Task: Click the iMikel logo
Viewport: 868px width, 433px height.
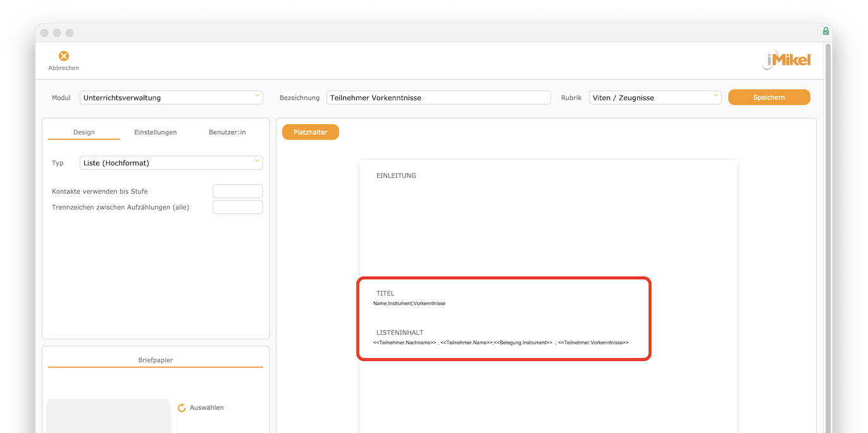Action: click(786, 61)
